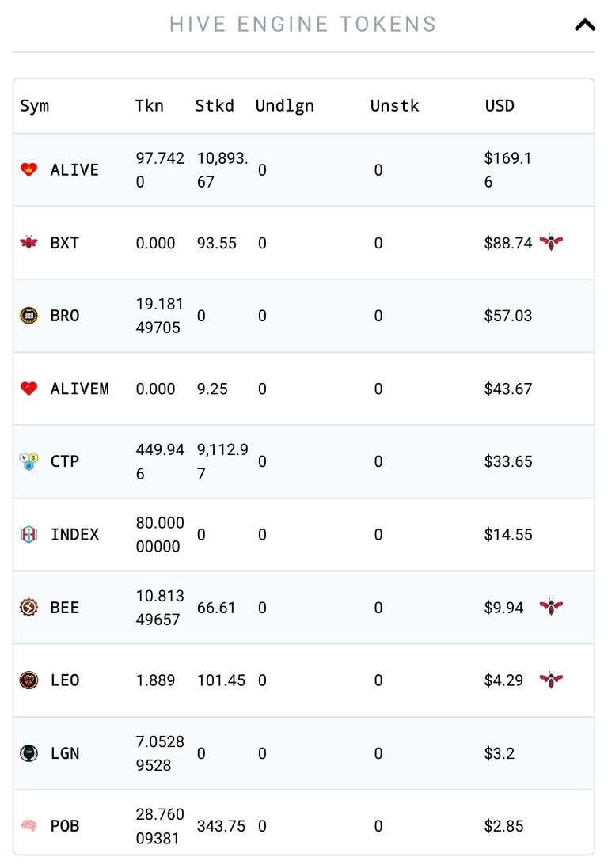This screenshot has height=868, width=608.
Task: Click the BRO token coin icon
Action: coord(28,316)
